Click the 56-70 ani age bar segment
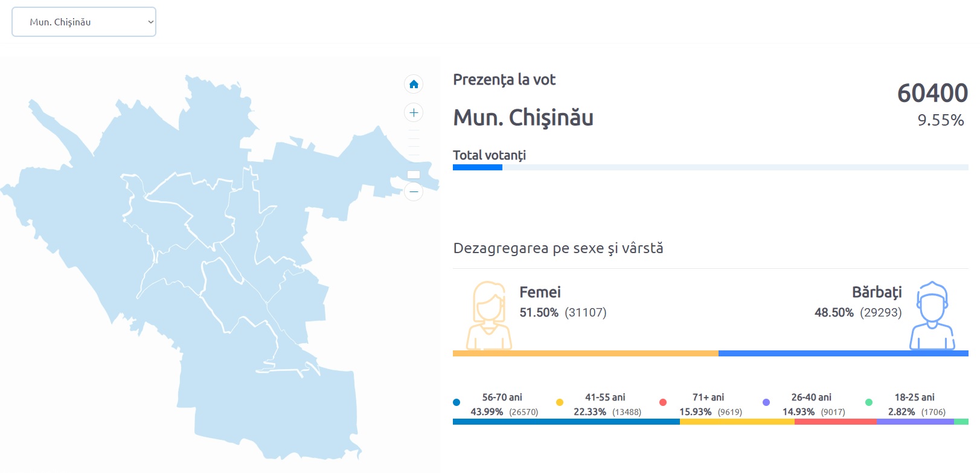This screenshot has height=473, width=980. point(566,422)
